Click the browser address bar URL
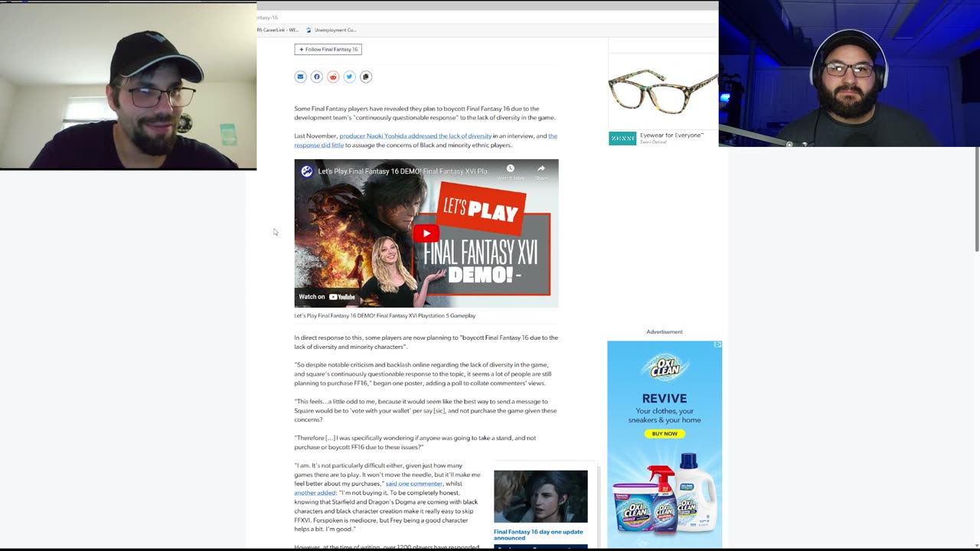This screenshot has width=980, height=551. click(x=267, y=17)
